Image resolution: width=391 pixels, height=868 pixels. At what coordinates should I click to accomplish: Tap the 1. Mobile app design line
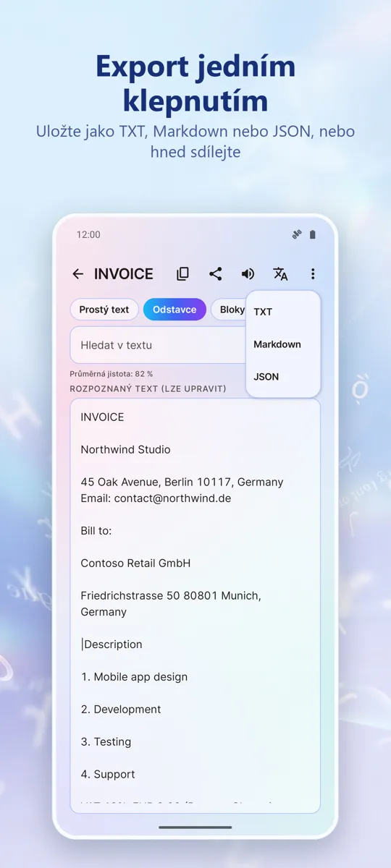pyautogui.click(x=134, y=677)
